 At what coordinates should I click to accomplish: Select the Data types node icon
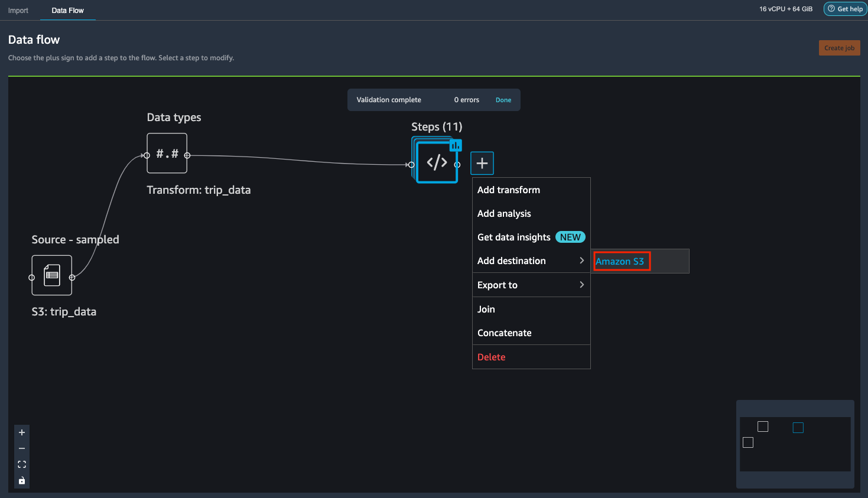tap(167, 153)
